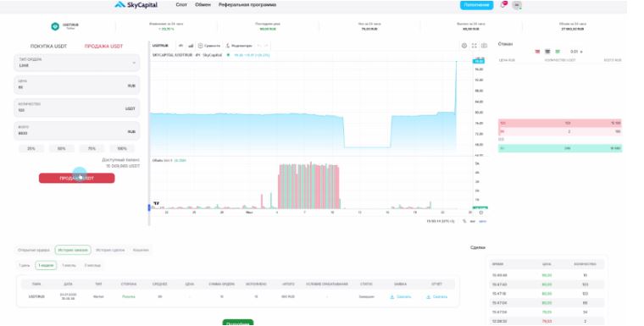The height and width of the screenshot is (326, 644).
Task: Click USDTRUB pair in order history row
Action: pyautogui.click(x=36, y=296)
